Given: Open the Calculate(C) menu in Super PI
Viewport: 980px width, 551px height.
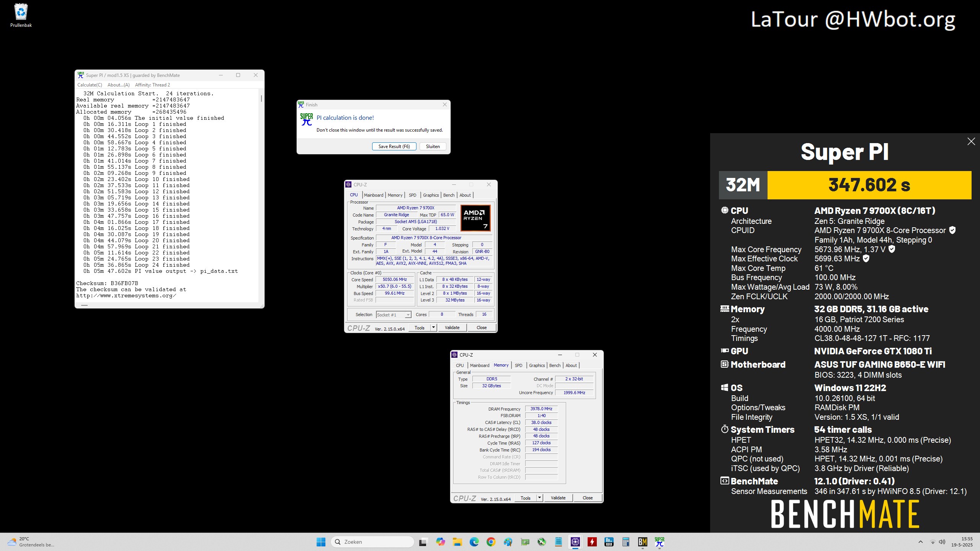Looking at the screenshot, I should tap(90, 85).
